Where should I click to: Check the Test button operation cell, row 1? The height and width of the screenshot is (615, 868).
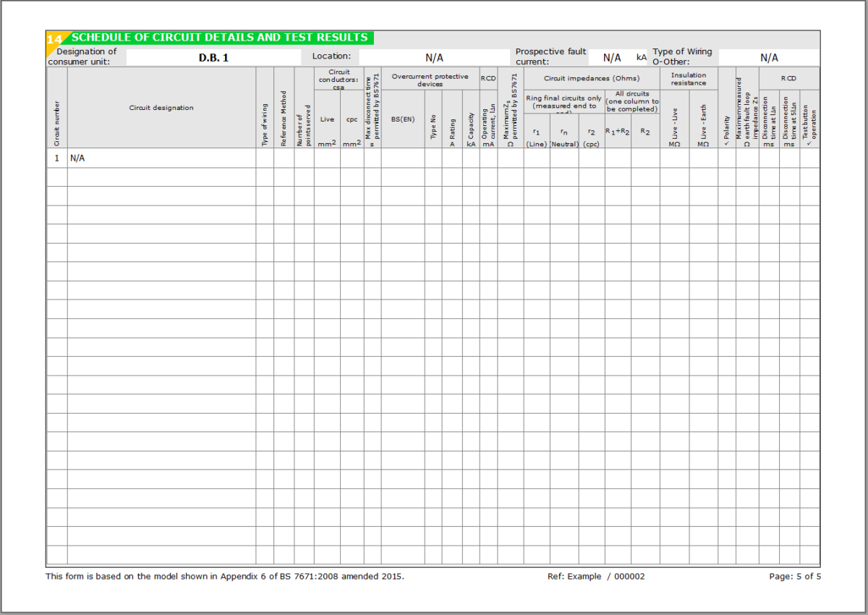[809, 158]
